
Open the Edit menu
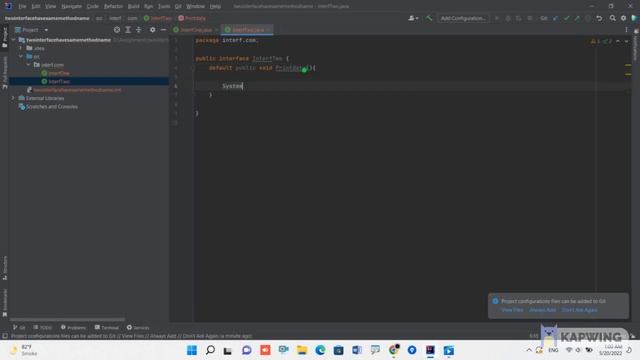36,6
